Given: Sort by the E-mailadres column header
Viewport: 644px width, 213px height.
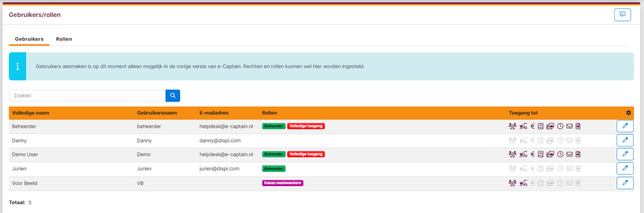Looking at the screenshot, I should [214, 113].
